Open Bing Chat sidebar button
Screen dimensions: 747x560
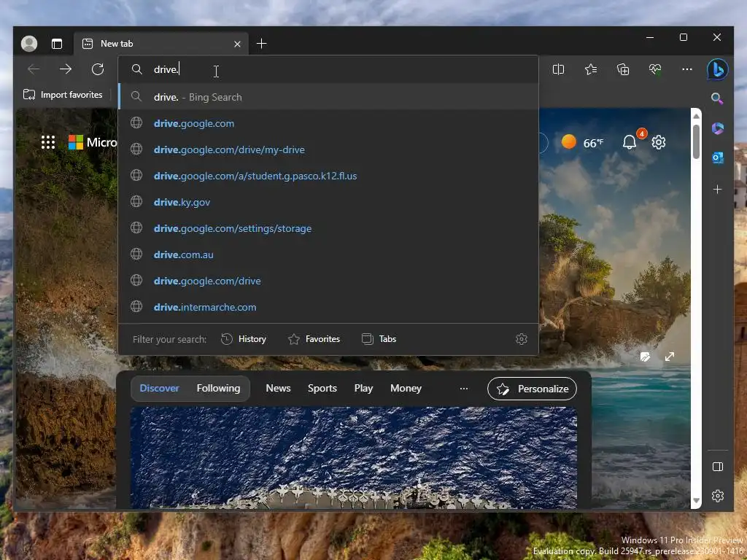718,69
